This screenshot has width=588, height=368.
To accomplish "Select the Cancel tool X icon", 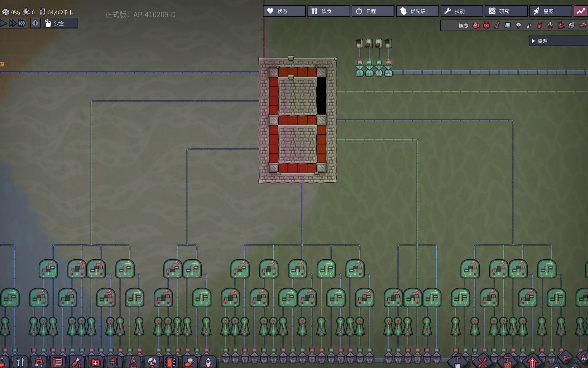I will pos(482,362).
